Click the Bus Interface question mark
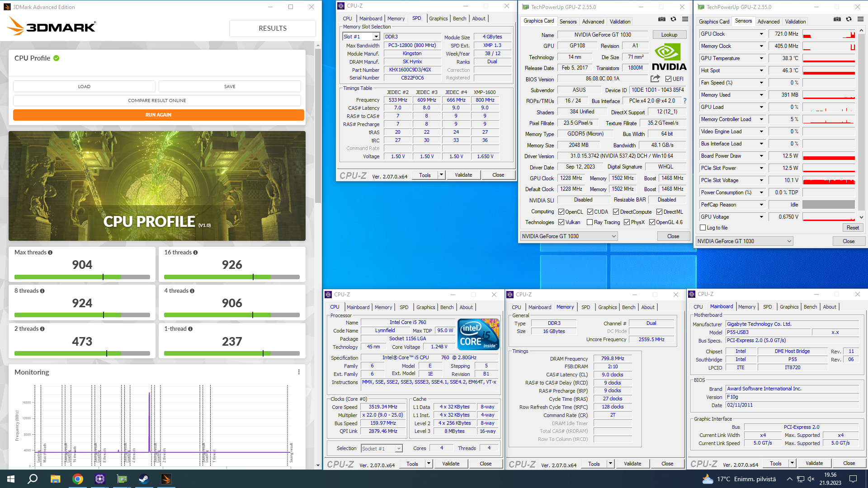868x488 pixels. pos(684,101)
